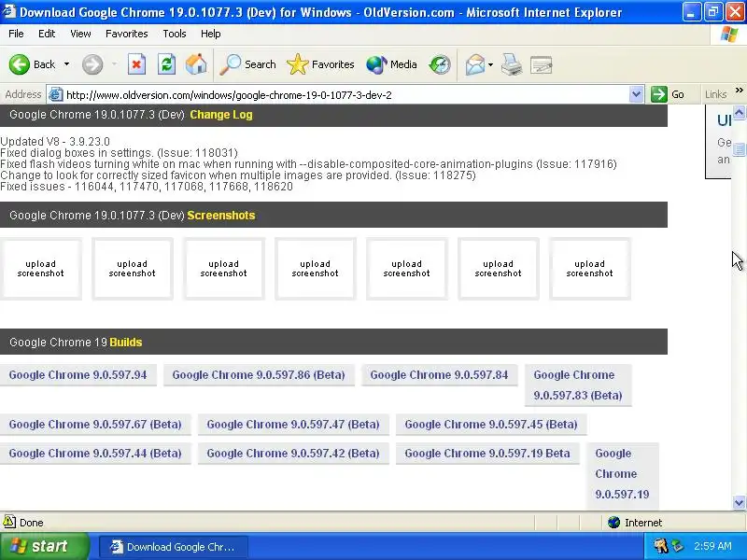Open the Favorites menu

click(x=127, y=34)
